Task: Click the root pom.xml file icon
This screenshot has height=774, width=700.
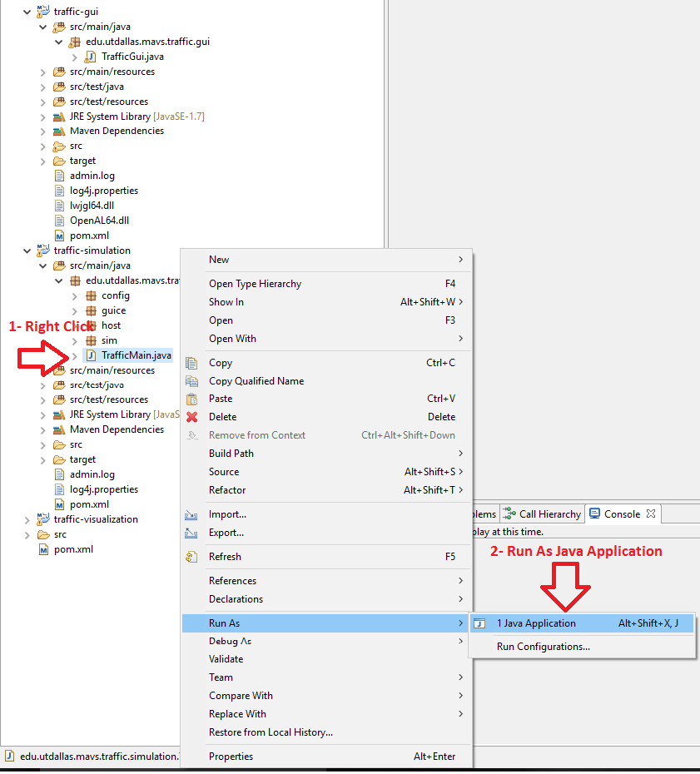Action: point(43,549)
